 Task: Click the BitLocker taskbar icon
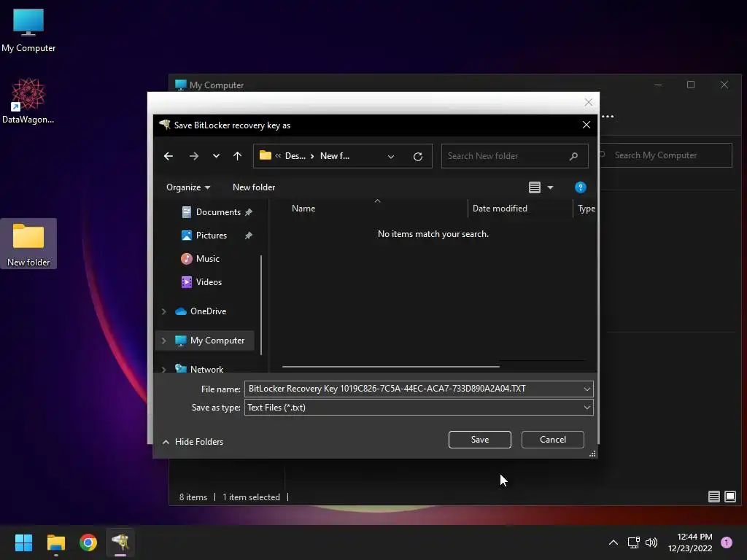(120, 542)
